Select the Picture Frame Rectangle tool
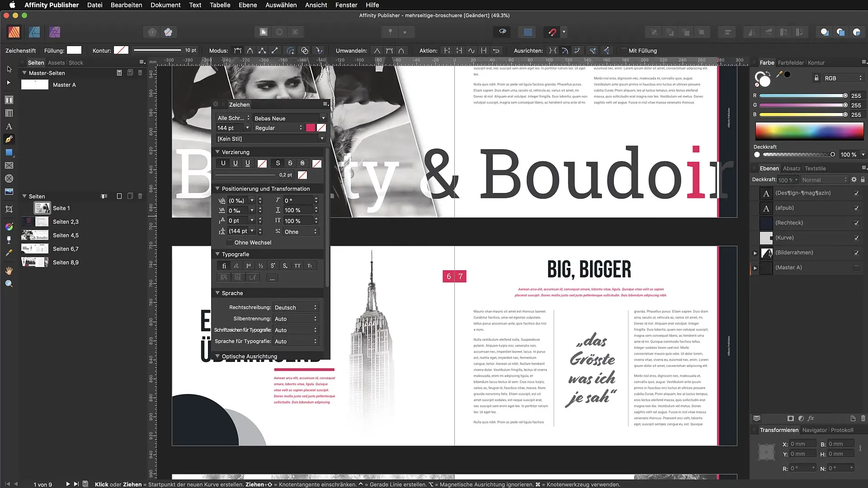 click(9, 166)
